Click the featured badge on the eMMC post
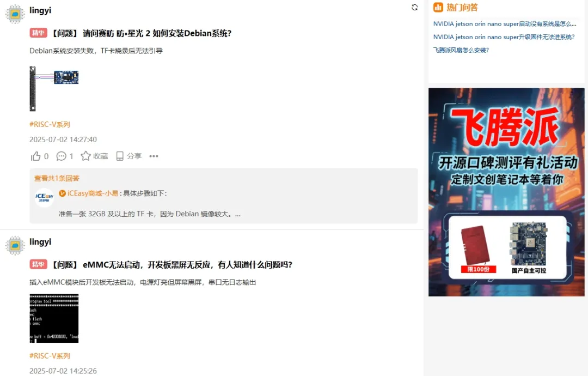The height and width of the screenshot is (376, 588). [x=38, y=264]
